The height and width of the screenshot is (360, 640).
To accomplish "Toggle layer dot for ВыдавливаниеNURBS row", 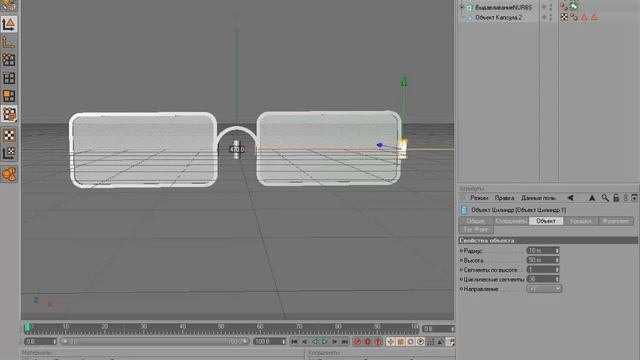I will point(544,7).
